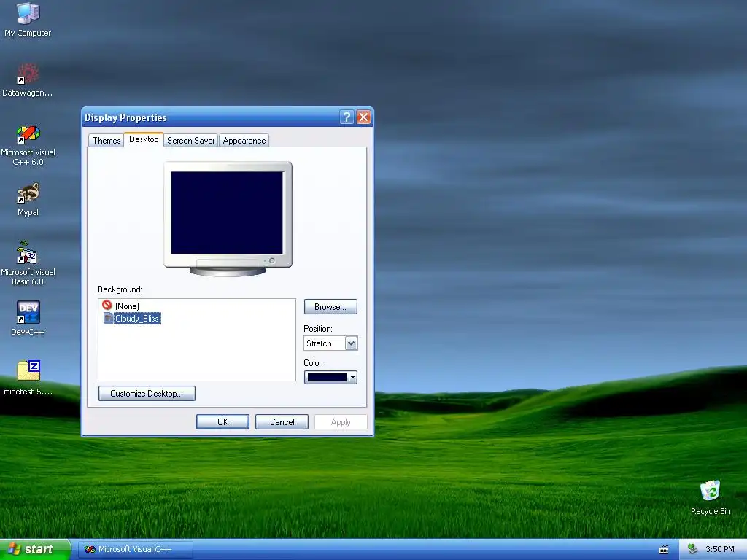Click the Help question mark button
This screenshot has width=747, height=560.
[x=347, y=117]
